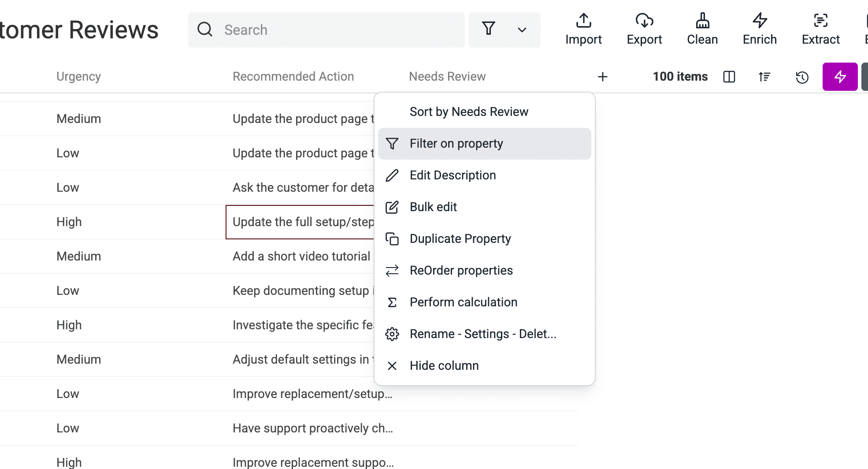Screen dimensions: 868x469
Task: Expand the filter dropdown chevron
Action: click(x=522, y=30)
